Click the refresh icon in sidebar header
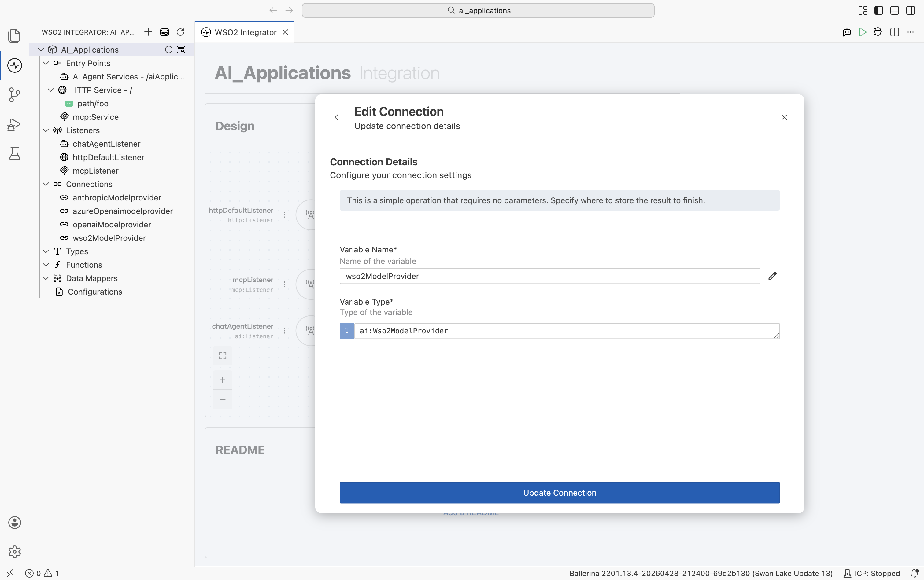924x580 pixels. [180, 32]
